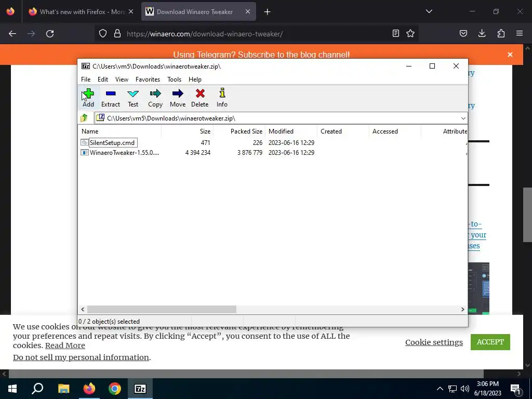Viewport: 532px width, 399px height.
Task: Open Windows Start menu
Action: (x=12, y=389)
